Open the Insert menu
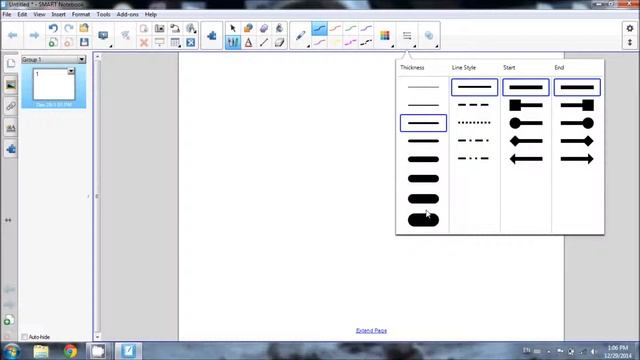The height and width of the screenshot is (360, 640). click(x=58, y=14)
